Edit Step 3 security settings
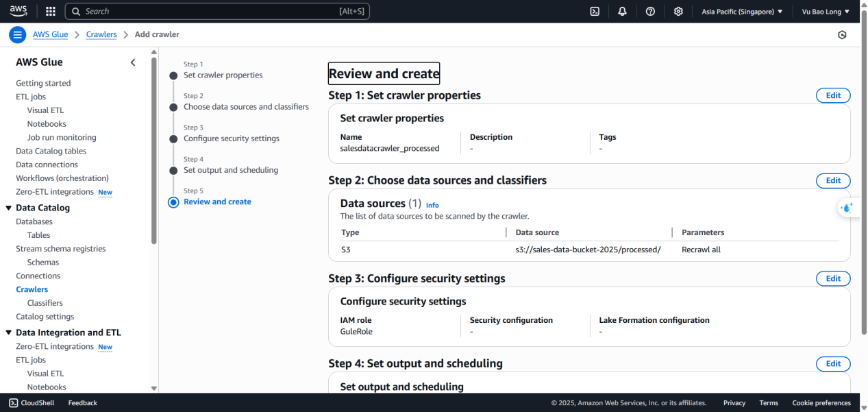The width and height of the screenshot is (868, 412). pos(833,278)
